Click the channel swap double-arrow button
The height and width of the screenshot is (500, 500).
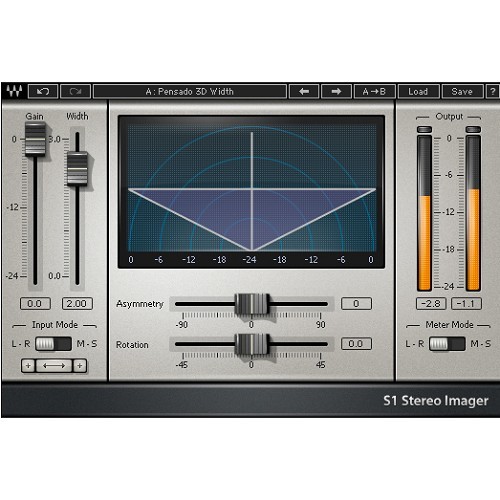coord(54,366)
